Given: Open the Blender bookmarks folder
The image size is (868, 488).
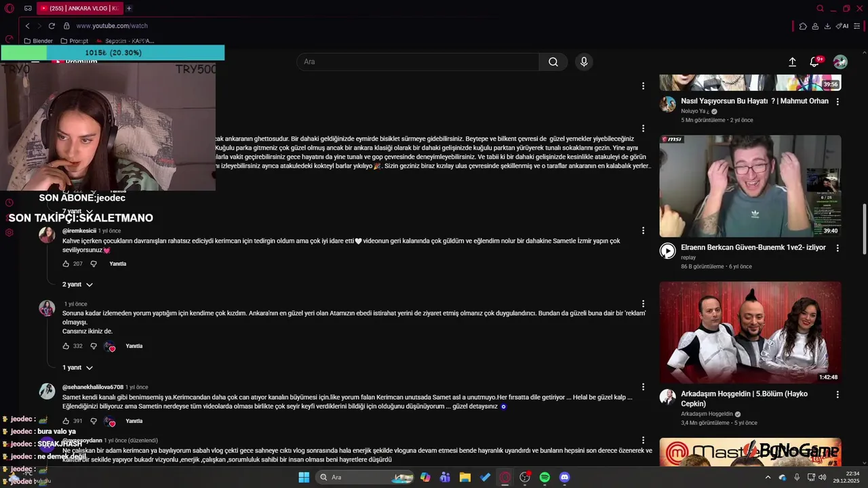Looking at the screenshot, I should (x=38, y=41).
